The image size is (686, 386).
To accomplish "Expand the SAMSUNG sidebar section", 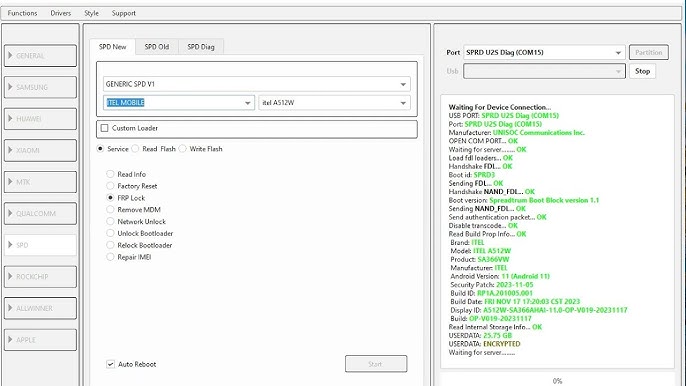I will point(40,87).
